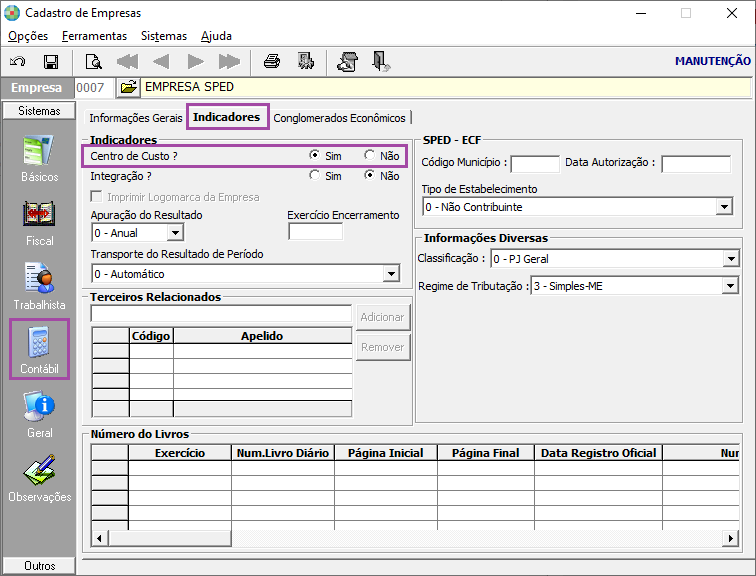Open the Contábil sidebar section

coord(39,349)
